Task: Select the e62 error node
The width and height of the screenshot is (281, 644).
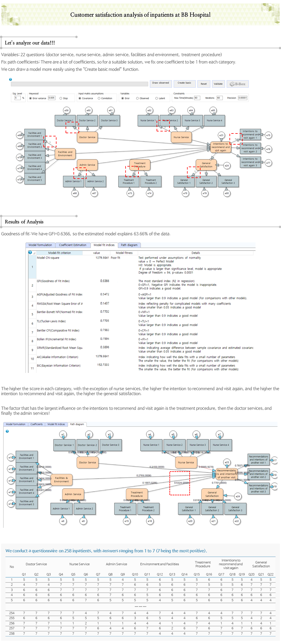Action: pyautogui.click(x=150, y=110)
